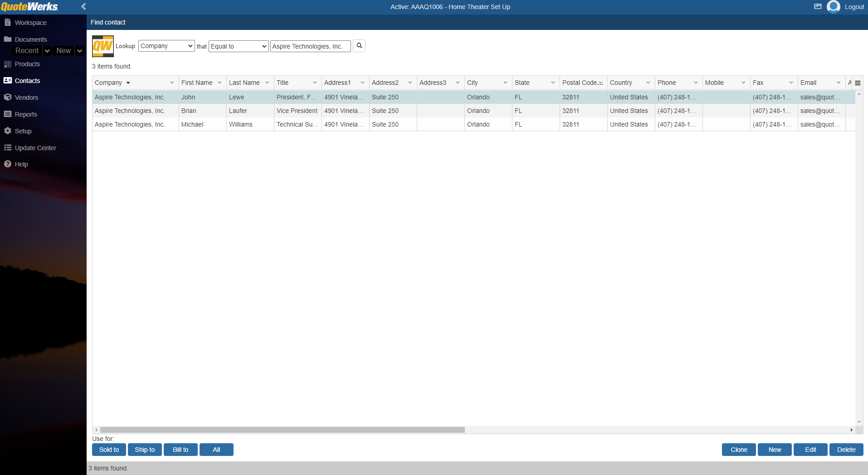Expand the New document dropdown arrow
Screen dimensions: 868x475
[80, 51]
